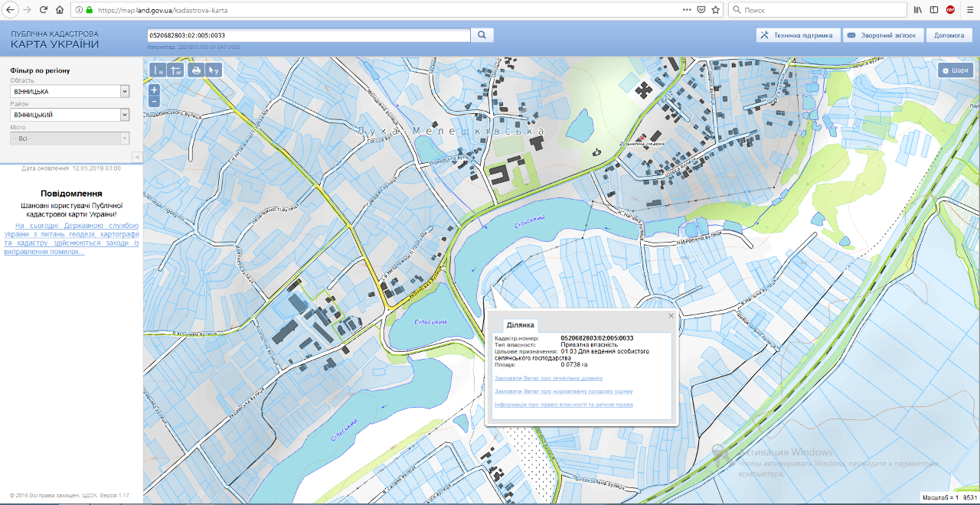Viewport: 980px width, 505px height.
Task: Click the print map icon
Action: pos(196,70)
